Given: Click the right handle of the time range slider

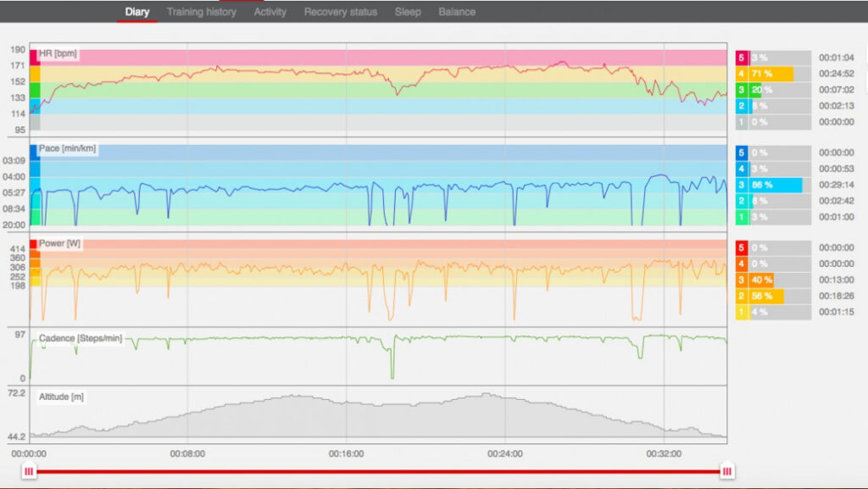Looking at the screenshot, I should click(x=726, y=471).
